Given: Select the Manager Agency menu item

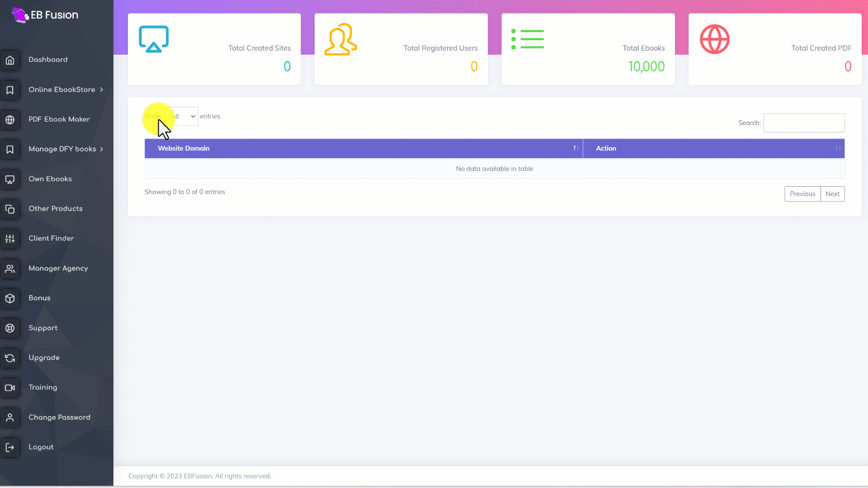Looking at the screenshot, I should pos(58,268).
